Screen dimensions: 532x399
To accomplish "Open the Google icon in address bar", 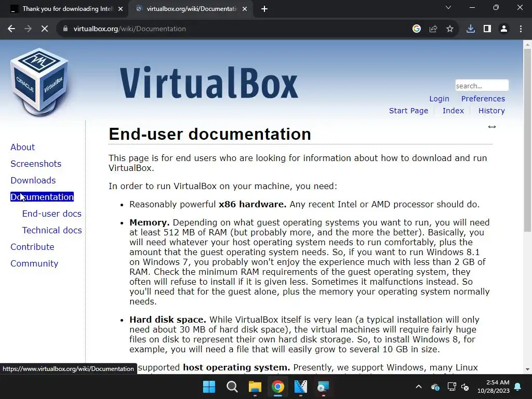I will tap(417, 29).
